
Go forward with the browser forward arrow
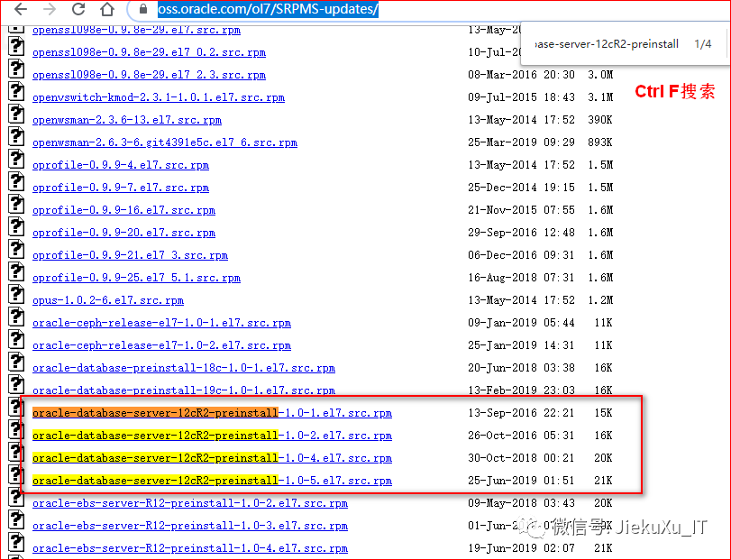click(x=50, y=9)
